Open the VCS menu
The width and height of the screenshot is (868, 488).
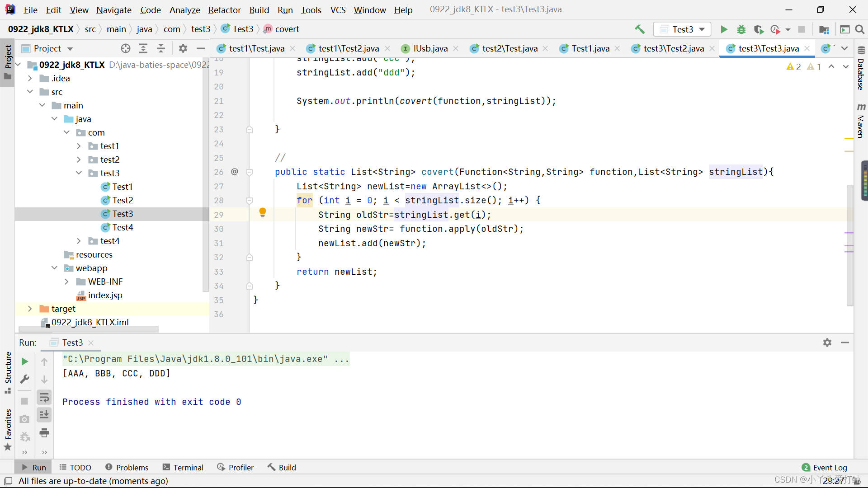[338, 10]
